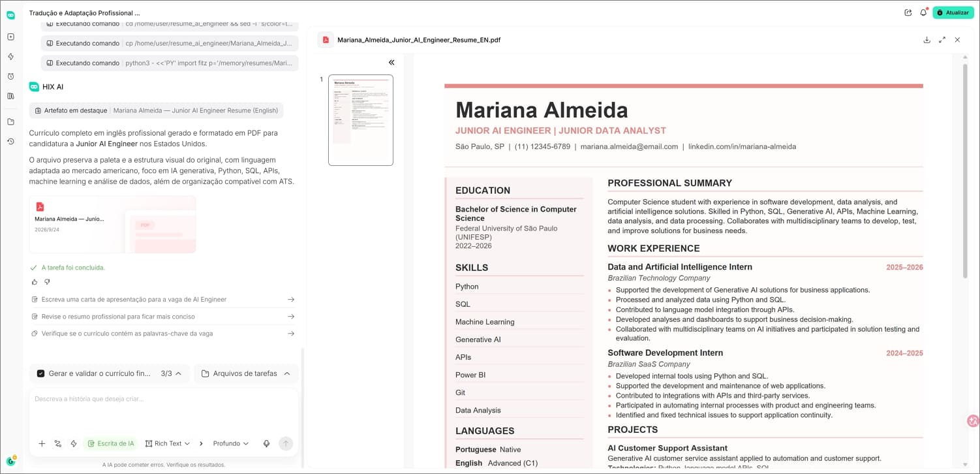Collapse the page thumbnails sidebar
The image size is (980, 474).
[391, 63]
